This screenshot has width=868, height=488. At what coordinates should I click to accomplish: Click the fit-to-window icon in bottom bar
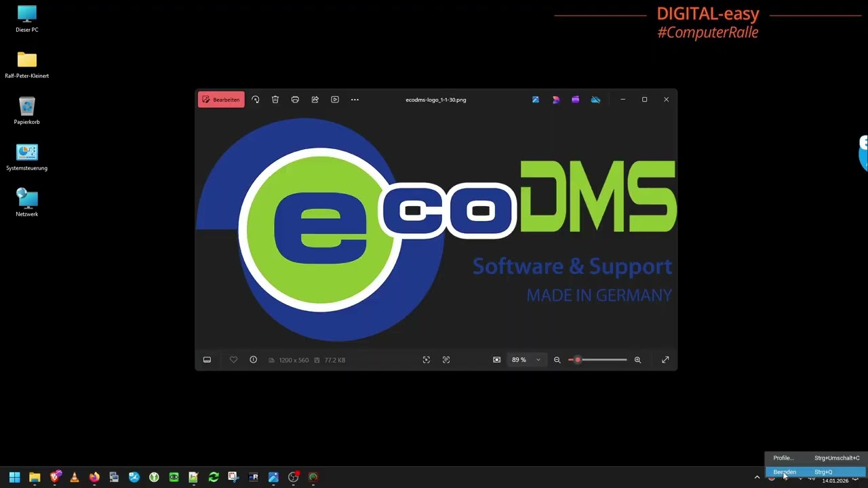[427, 360]
